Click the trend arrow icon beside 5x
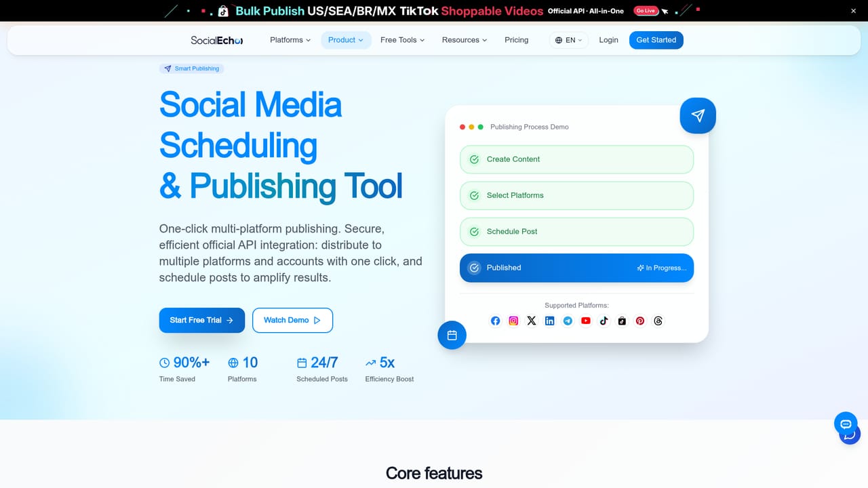The height and width of the screenshot is (488, 868). [x=370, y=363]
